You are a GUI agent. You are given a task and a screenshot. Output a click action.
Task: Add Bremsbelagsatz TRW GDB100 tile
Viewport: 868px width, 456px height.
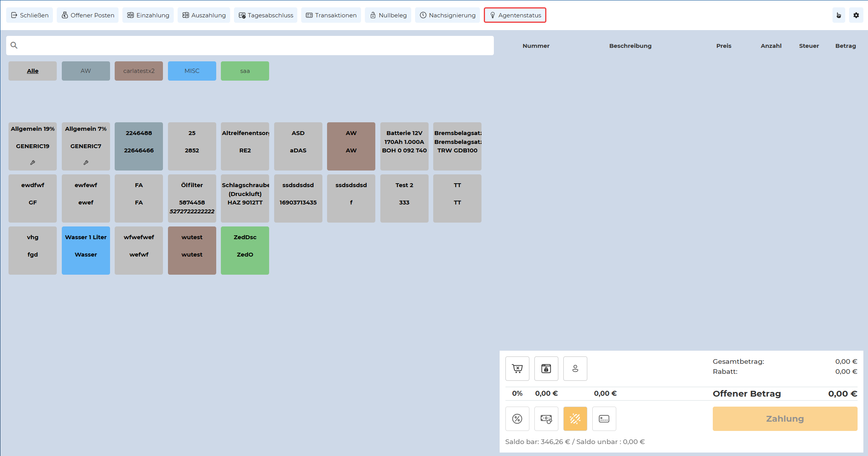457,146
